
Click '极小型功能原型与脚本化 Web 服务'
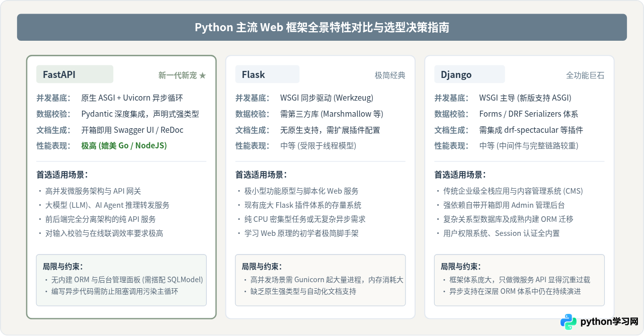tap(301, 191)
